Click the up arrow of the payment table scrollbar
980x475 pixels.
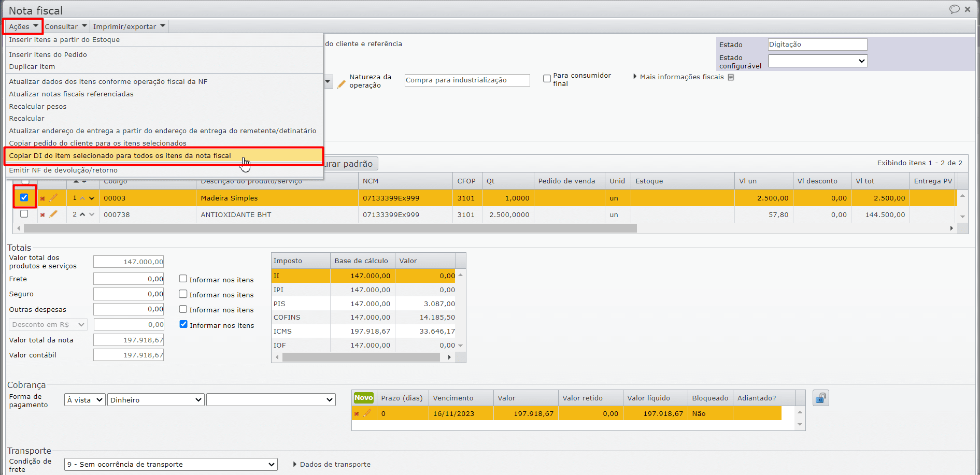pyautogui.click(x=800, y=412)
